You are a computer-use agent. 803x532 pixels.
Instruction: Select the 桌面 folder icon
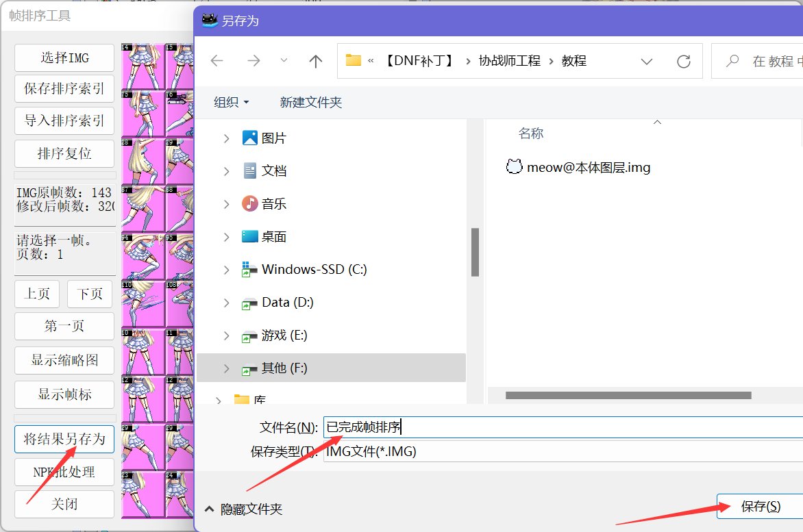pyautogui.click(x=249, y=236)
